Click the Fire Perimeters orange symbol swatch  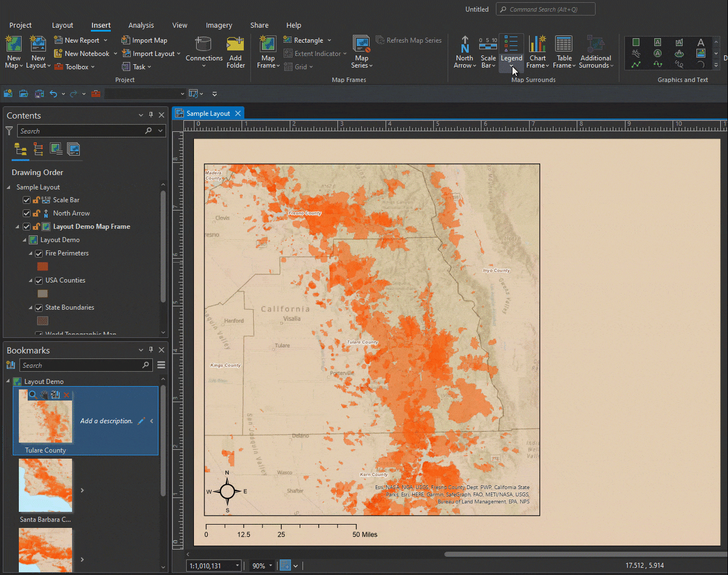pyautogui.click(x=43, y=266)
